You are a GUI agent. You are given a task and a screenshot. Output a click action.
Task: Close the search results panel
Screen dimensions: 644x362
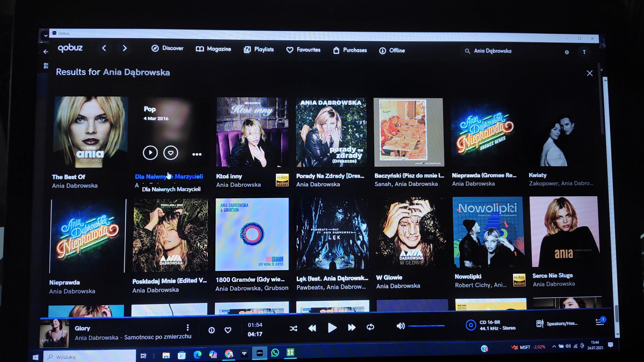coord(590,73)
